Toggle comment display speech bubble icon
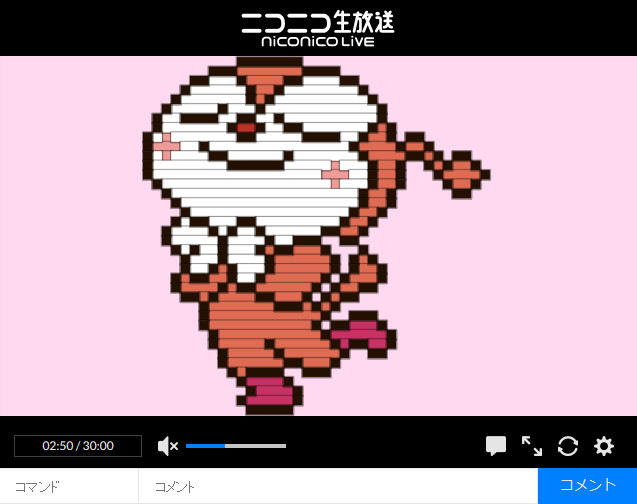 pyautogui.click(x=496, y=446)
